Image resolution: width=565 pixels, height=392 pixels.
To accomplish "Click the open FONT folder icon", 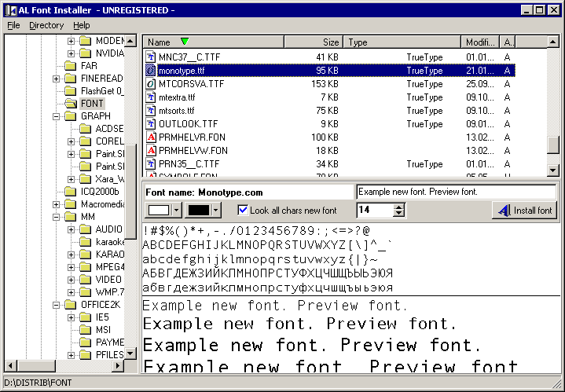I will (71, 104).
